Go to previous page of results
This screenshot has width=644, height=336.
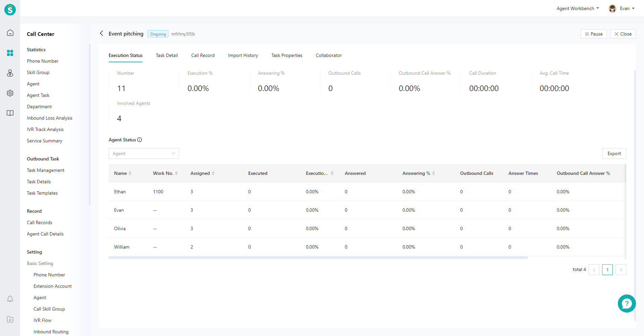(594, 270)
